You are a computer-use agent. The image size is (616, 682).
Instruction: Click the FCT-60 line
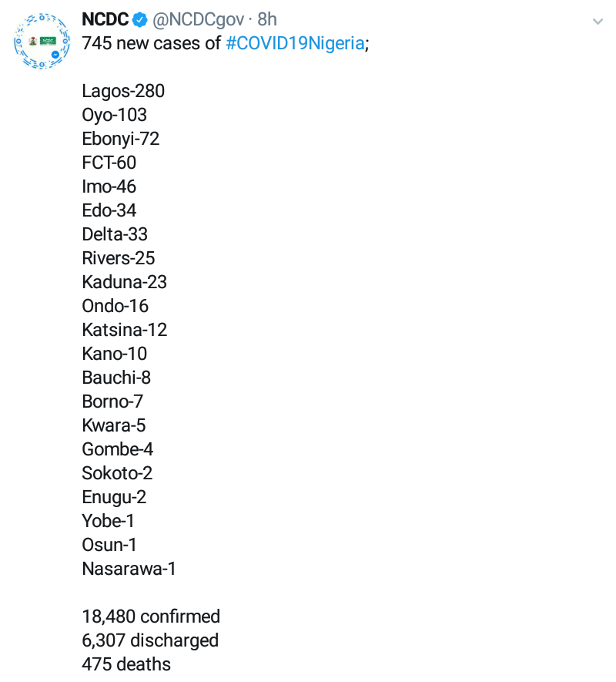(x=109, y=163)
